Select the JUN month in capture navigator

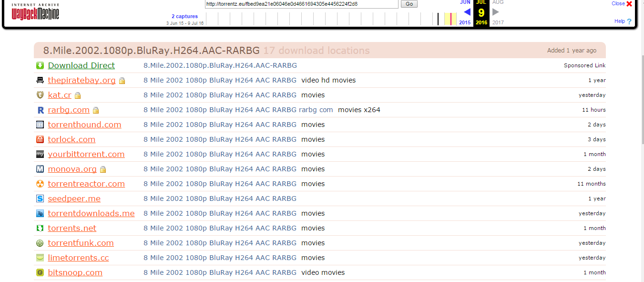[465, 2]
